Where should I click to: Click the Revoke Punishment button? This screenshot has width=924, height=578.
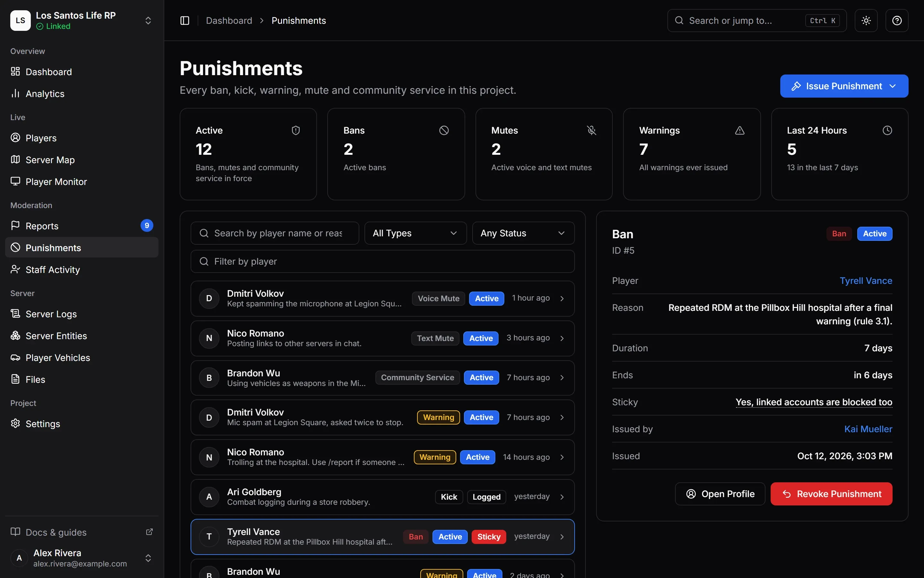coord(831,494)
